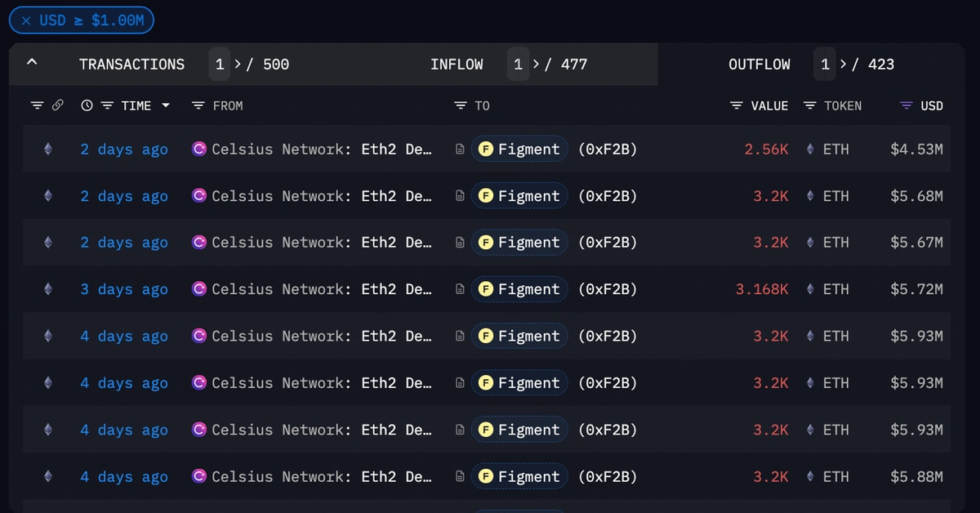Switch to the INFLOW tab

457,65
